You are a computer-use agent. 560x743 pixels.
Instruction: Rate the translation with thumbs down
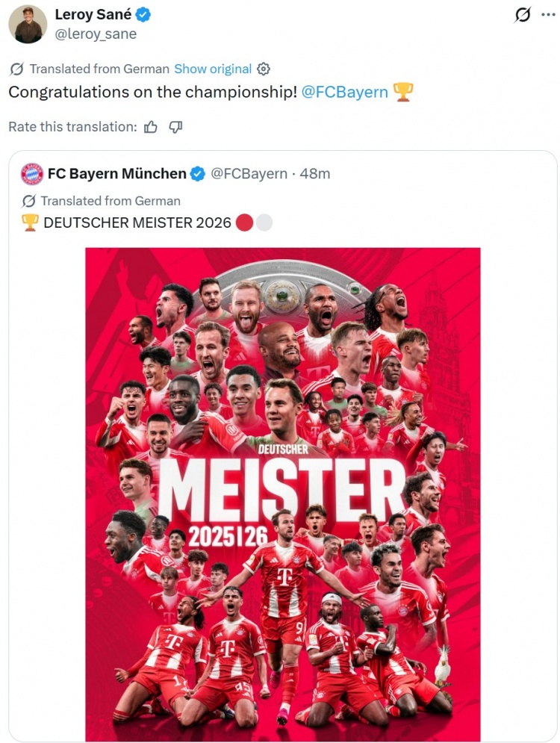(176, 127)
